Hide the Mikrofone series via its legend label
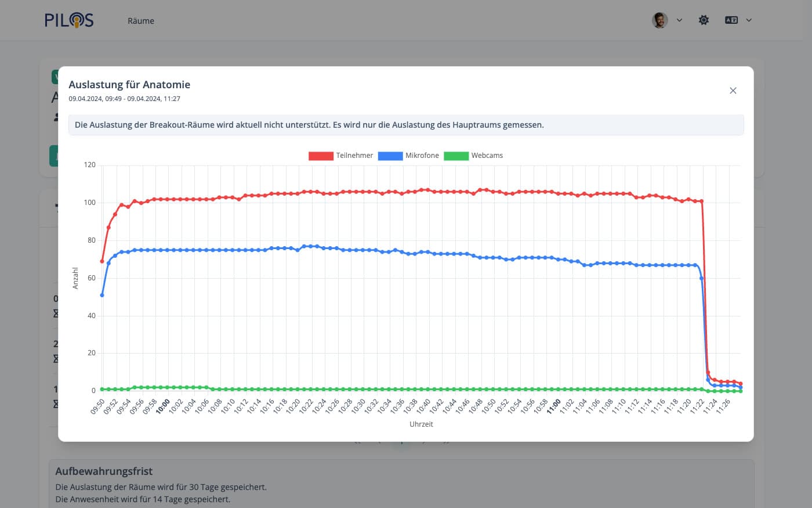812x508 pixels. pos(422,156)
